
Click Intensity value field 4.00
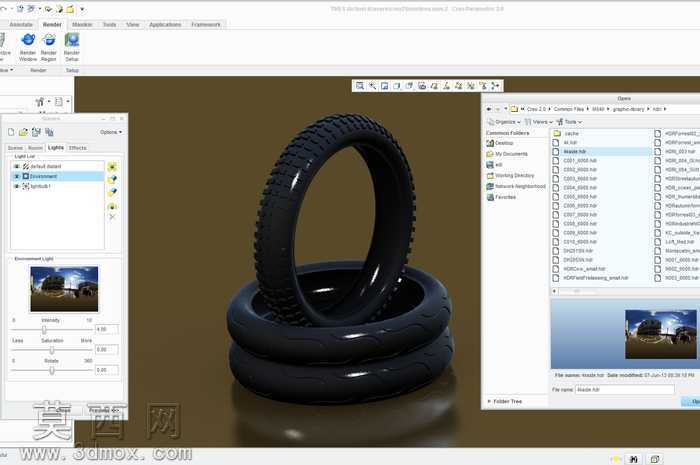107,329
